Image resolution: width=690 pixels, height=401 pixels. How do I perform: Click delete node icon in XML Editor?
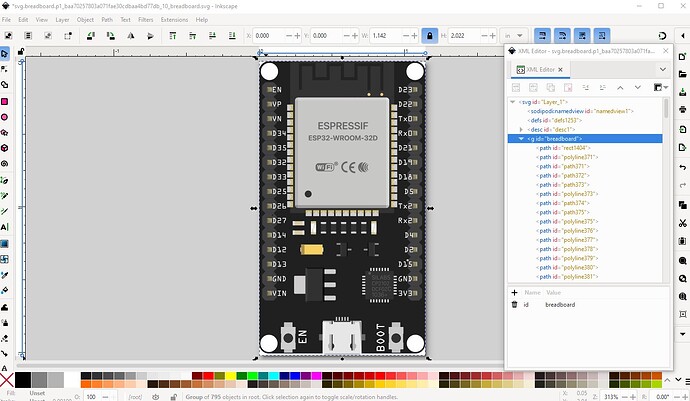coord(568,88)
